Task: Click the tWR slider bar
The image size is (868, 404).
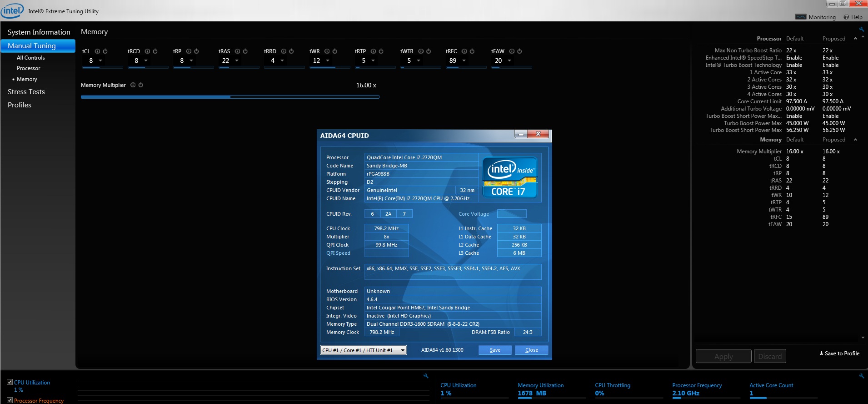Action: tap(329, 67)
